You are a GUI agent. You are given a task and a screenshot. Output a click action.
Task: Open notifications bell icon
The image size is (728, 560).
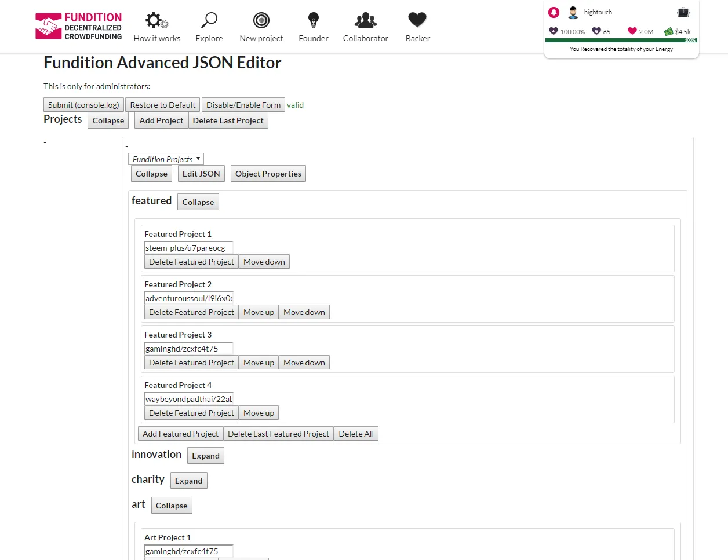click(x=554, y=12)
